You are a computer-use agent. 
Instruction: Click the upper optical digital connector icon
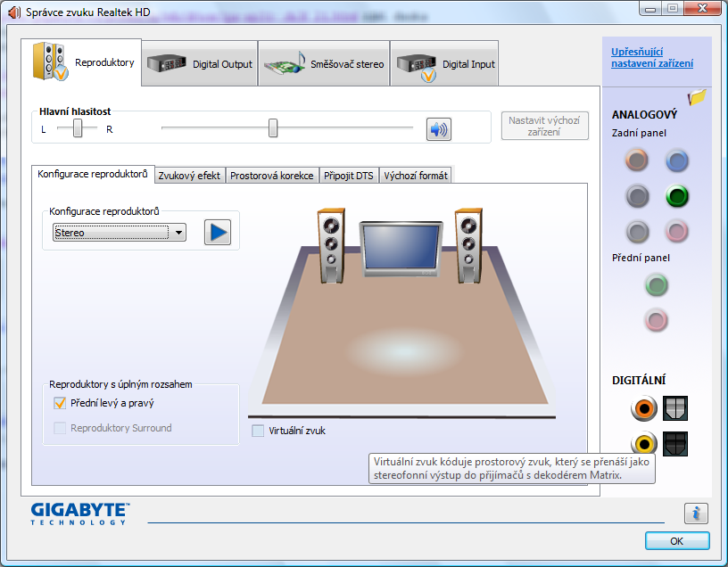[675, 408]
